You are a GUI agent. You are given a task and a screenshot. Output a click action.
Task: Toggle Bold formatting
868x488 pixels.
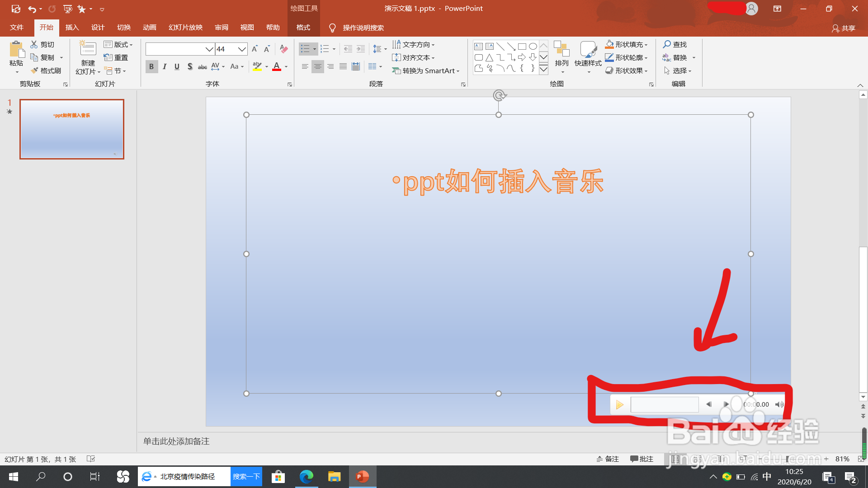pyautogui.click(x=151, y=66)
